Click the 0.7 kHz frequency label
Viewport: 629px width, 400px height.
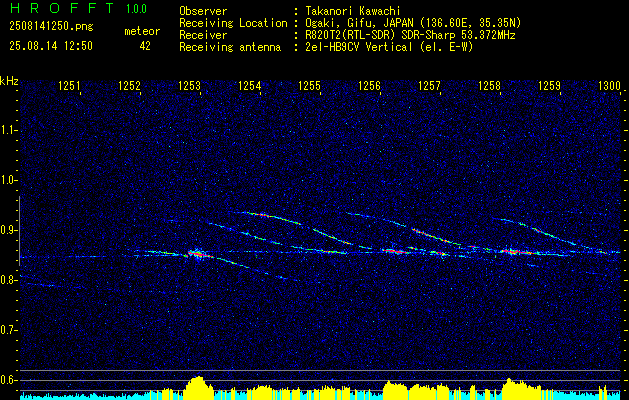8,330
